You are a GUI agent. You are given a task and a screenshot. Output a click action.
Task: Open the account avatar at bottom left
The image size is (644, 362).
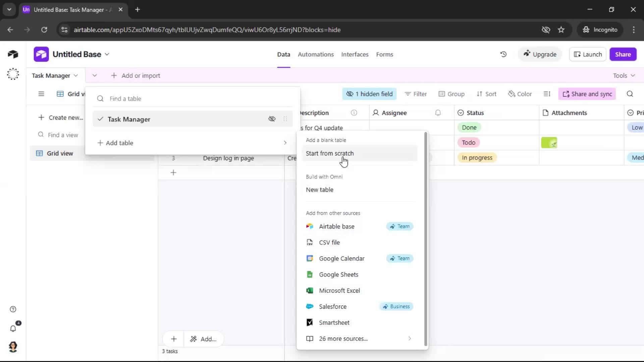pos(13,347)
